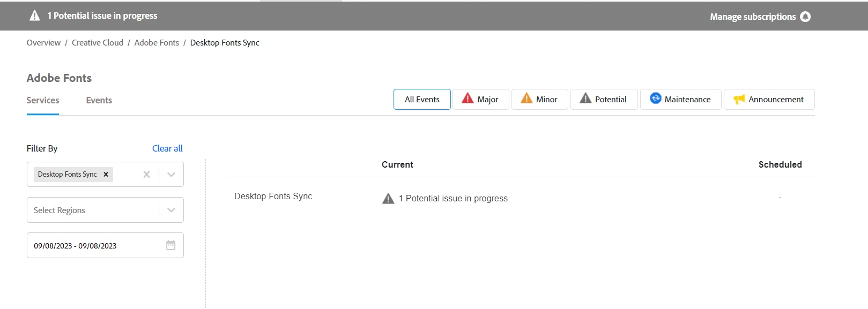Viewport: 868px width, 309px height.
Task: Open 1 Potential issue in progress row link
Action: [x=453, y=199]
